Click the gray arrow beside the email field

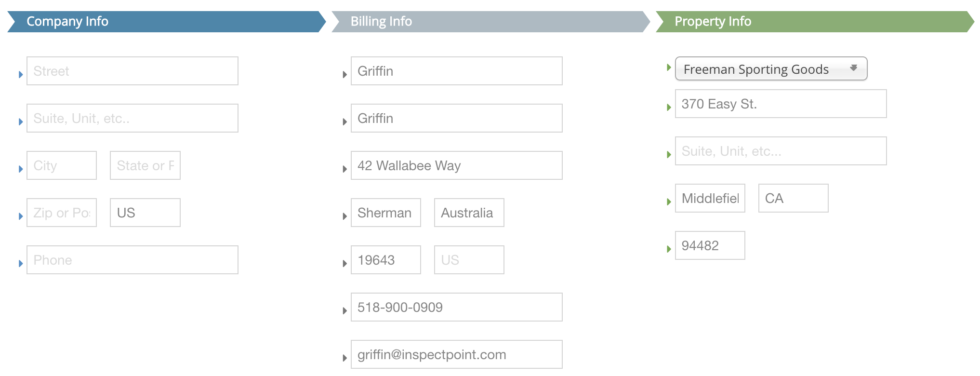345,358
